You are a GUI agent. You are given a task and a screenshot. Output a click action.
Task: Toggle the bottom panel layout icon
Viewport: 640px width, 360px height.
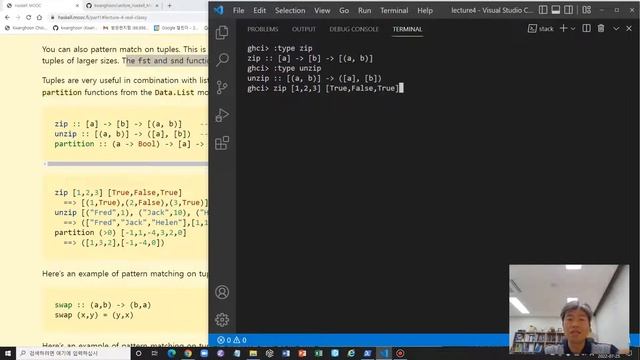tap(556, 10)
